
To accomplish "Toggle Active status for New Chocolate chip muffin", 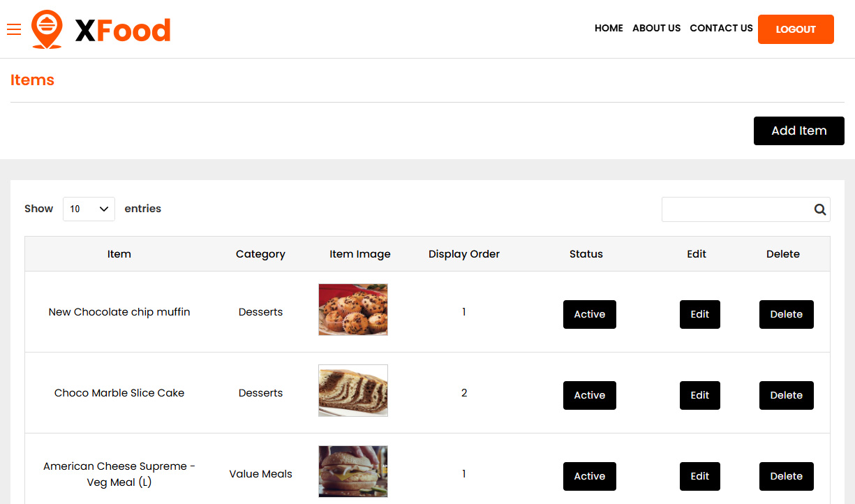I will 589,314.
